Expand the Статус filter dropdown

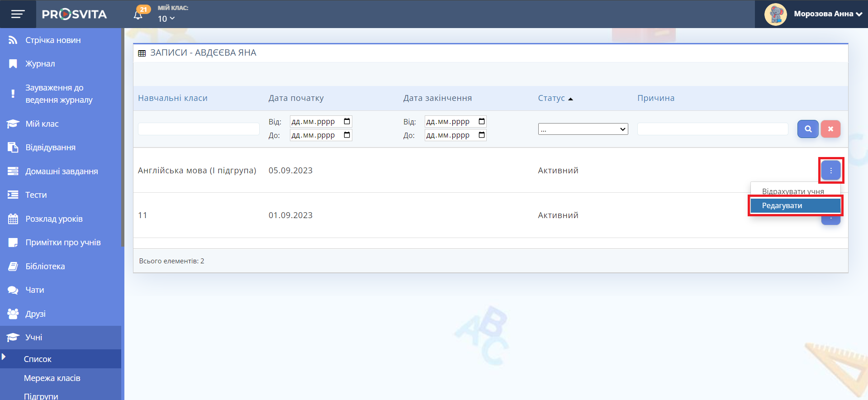583,129
